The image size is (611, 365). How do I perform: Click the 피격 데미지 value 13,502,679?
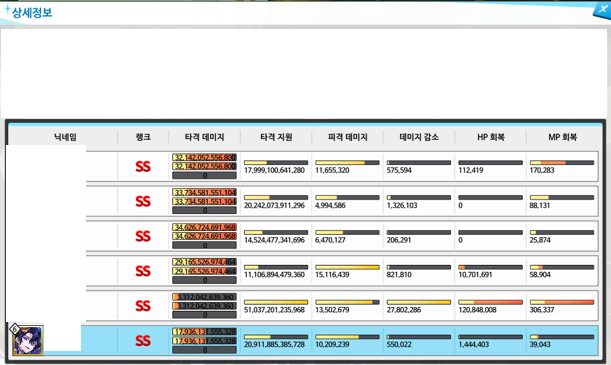(x=332, y=310)
